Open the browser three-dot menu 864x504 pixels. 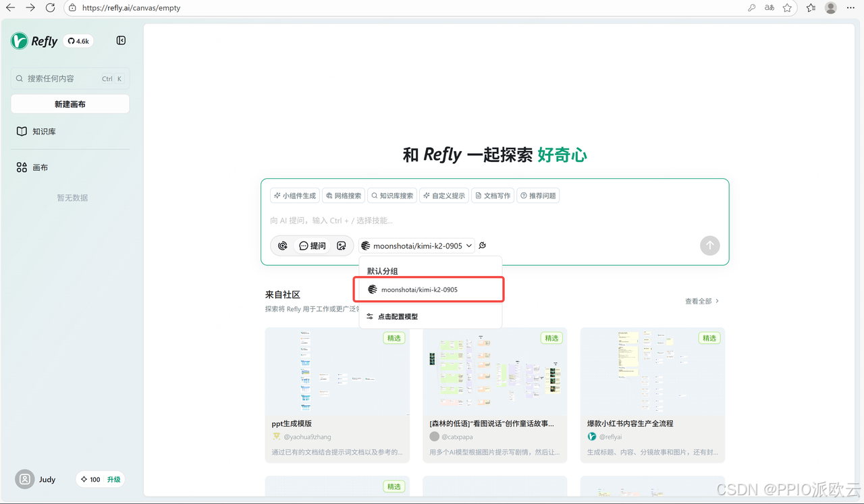850,8
